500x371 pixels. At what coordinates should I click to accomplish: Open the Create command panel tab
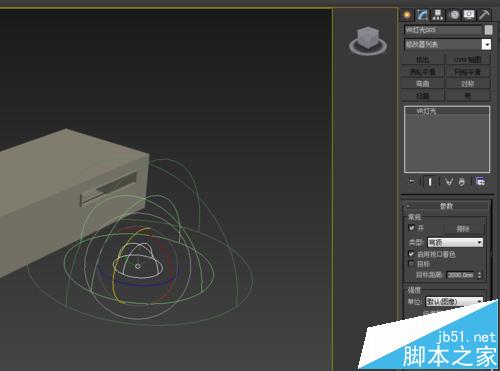(407, 15)
